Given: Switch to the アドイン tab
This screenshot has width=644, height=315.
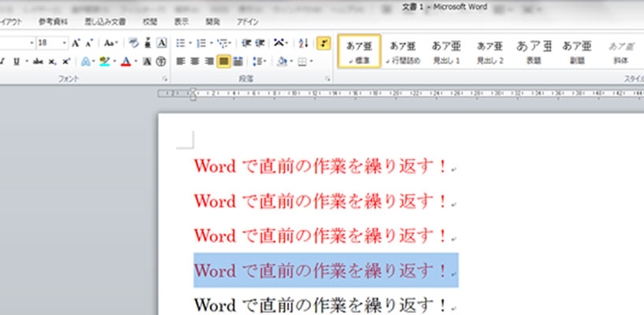Looking at the screenshot, I should (x=248, y=22).
